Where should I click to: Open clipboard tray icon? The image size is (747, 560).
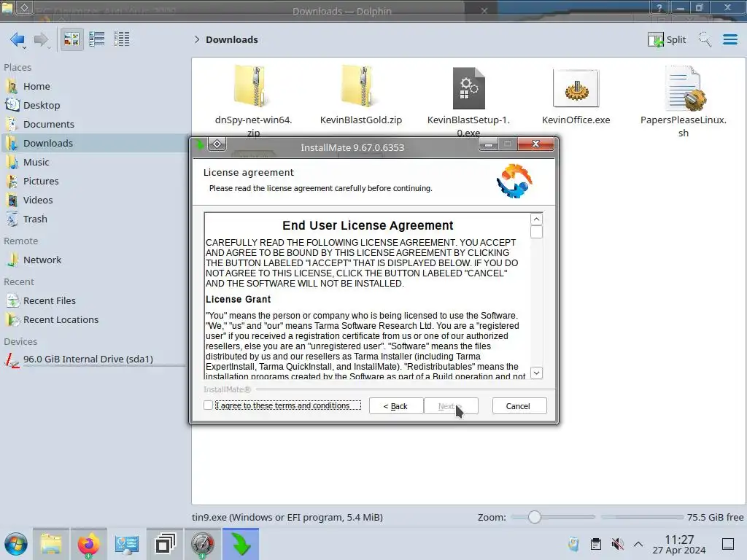tap(595, 544)
